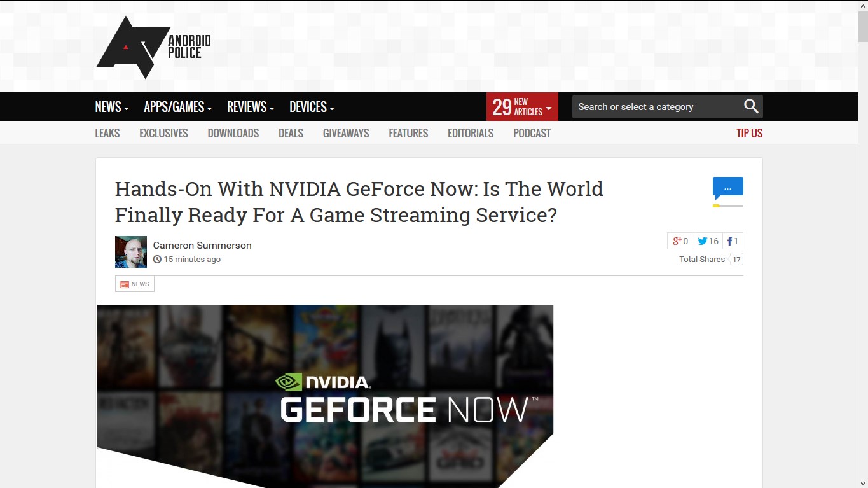Go to the LEAKS section
868x488 pixels.
pyautogui.click(x=107, y=133)
